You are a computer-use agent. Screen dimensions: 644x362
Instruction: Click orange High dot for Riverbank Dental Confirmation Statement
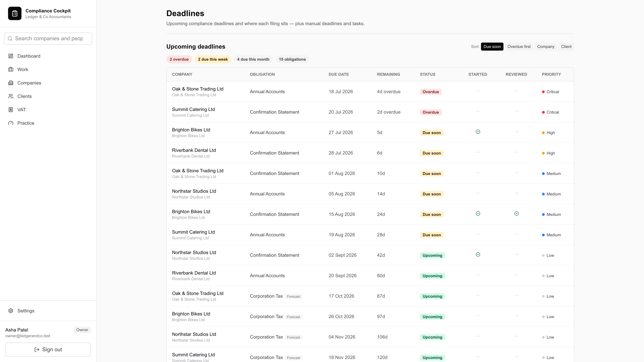point(543,153)
